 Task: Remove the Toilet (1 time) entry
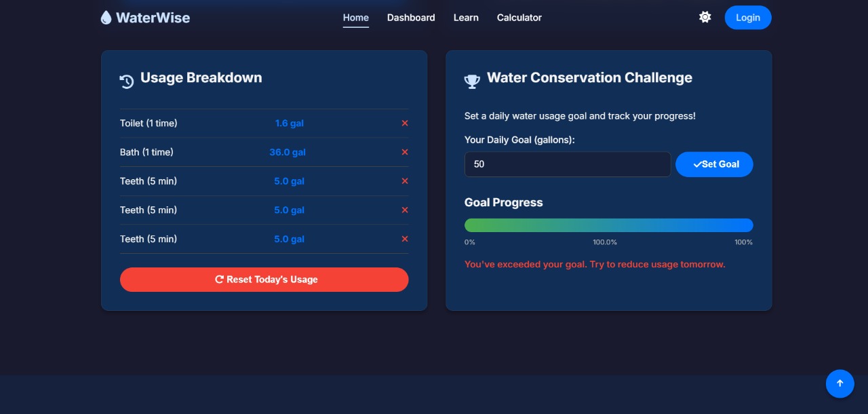pos(405,124)
